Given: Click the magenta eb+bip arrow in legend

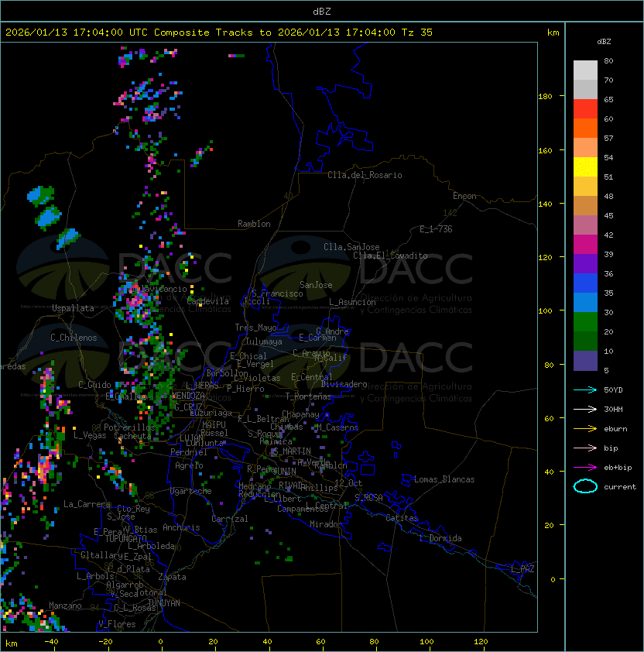Looking at the screenshot, I should [585, 468].
